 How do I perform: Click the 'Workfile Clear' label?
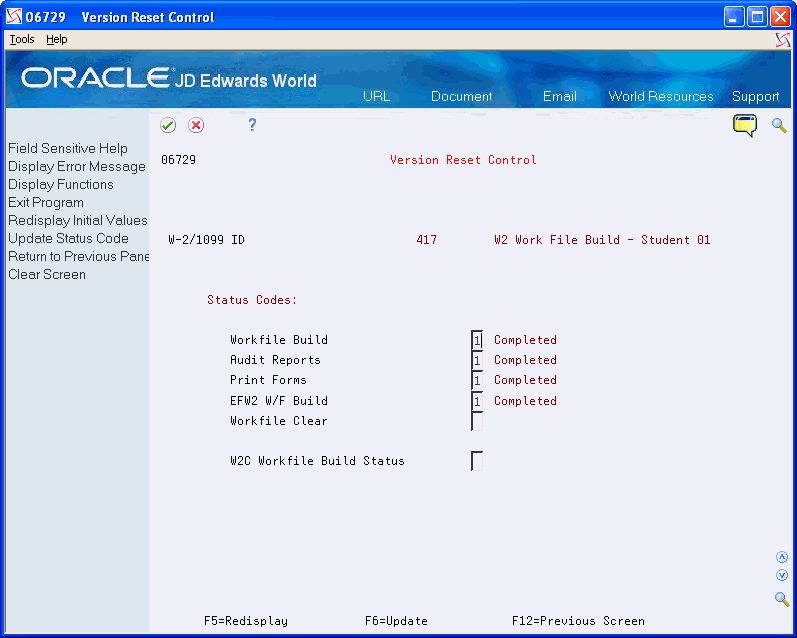coord(279,421)
